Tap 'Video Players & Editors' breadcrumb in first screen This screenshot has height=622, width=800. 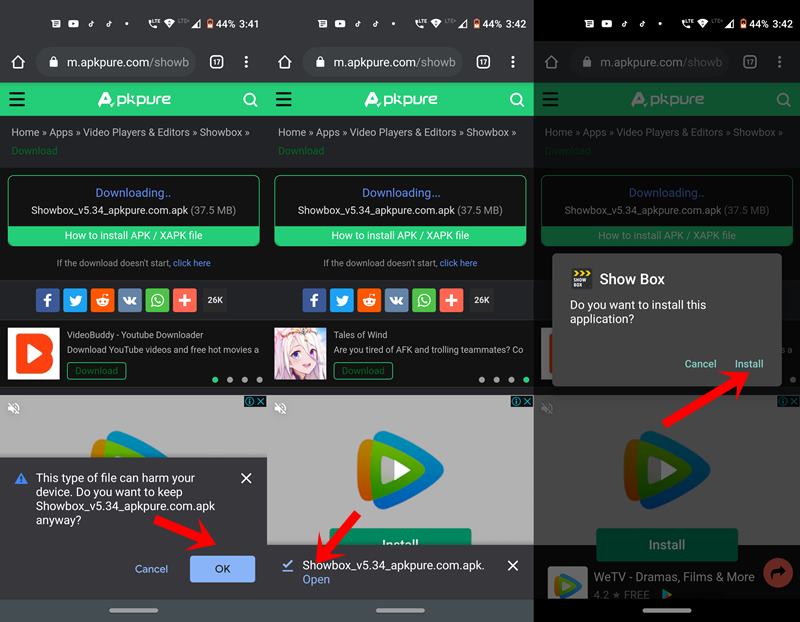(136, 132)
